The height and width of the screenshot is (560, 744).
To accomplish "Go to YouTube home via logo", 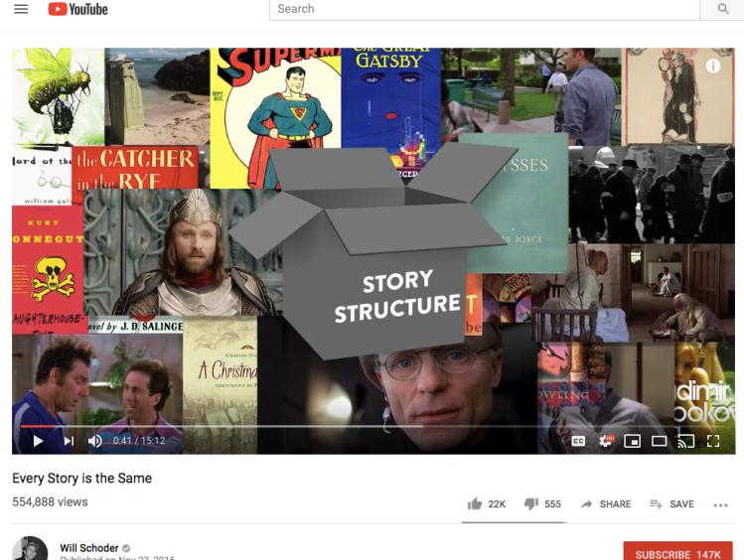I will 78,9.
